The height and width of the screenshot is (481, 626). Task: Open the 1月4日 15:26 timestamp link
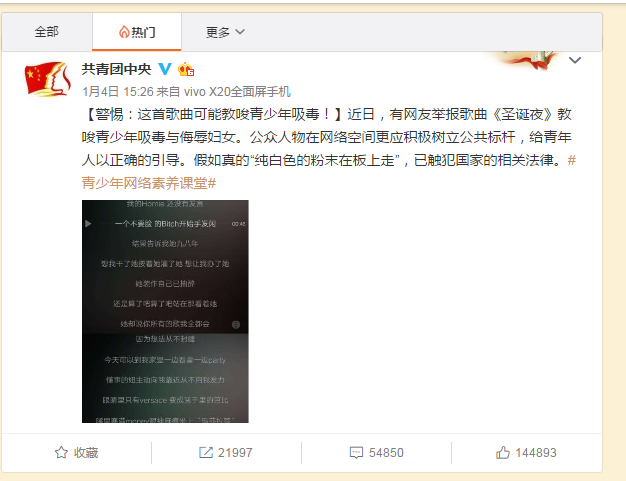[x=118, y=92]
